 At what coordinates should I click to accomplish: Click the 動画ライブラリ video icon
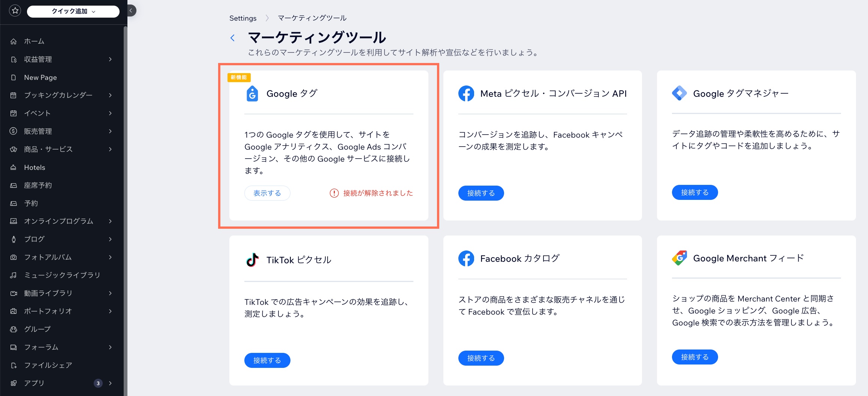tap(14, 293)
